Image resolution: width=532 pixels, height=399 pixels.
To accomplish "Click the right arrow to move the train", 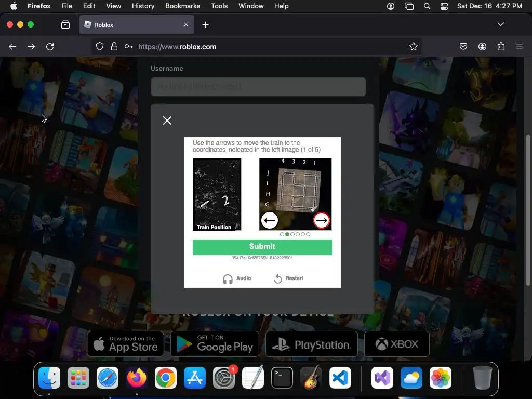I will pos(321,220).
